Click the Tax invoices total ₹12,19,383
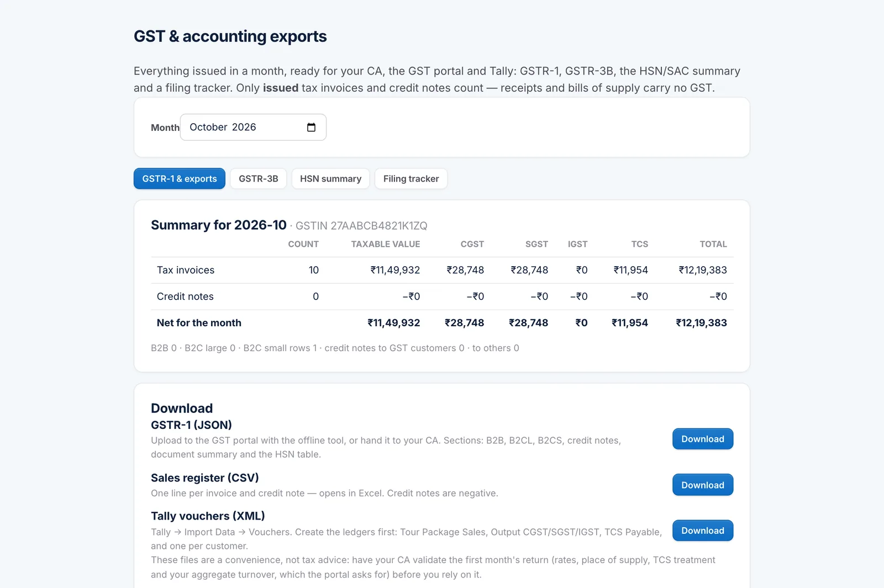This screenshot has width=884, height=588. [703, 270]
